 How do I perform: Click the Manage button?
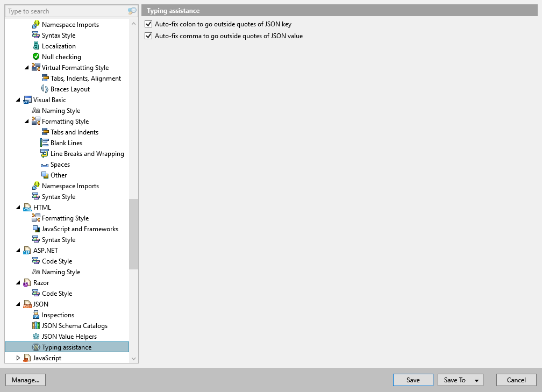pos(25,380)
